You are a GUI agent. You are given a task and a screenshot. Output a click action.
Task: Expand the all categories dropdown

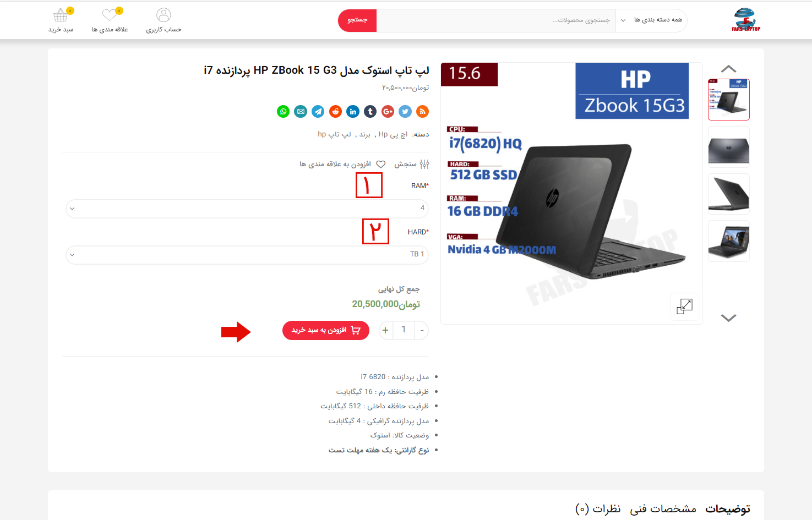[x=651, y=20]
